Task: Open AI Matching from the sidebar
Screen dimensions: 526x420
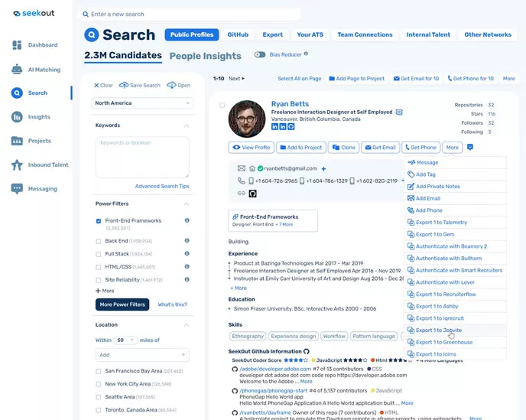Action: (x=17, y=70)
